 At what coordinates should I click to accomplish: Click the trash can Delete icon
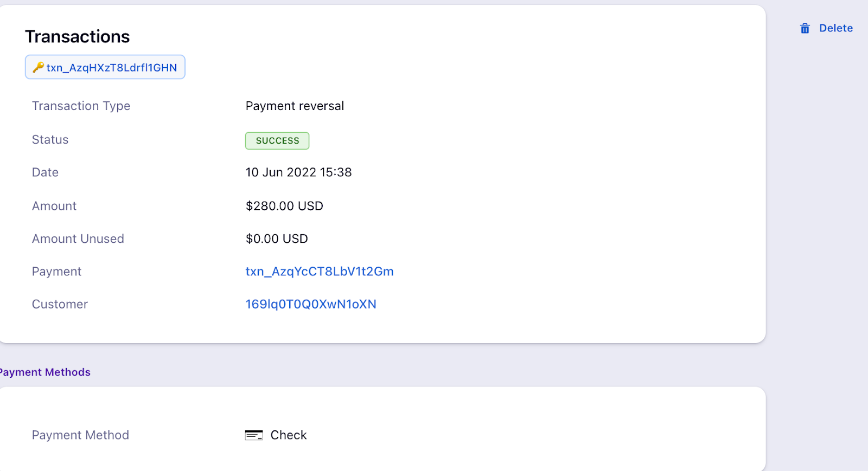pyautogui.click(x=805, y=29)
